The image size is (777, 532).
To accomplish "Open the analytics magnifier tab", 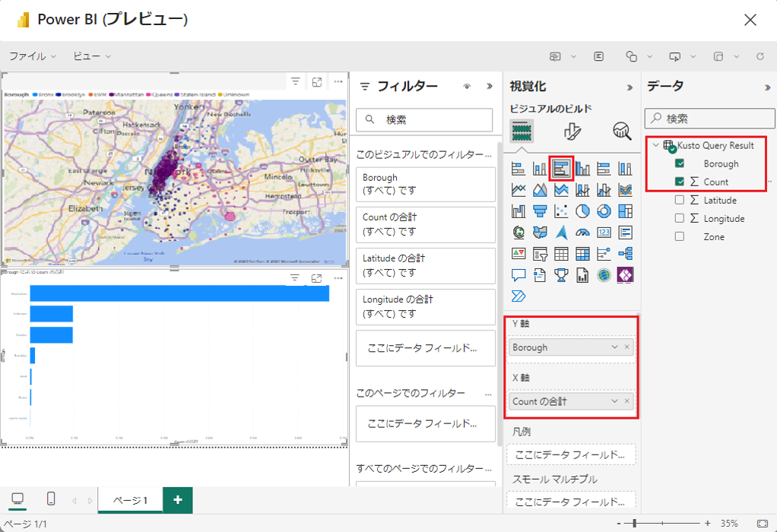I will [x=622, y=131].
